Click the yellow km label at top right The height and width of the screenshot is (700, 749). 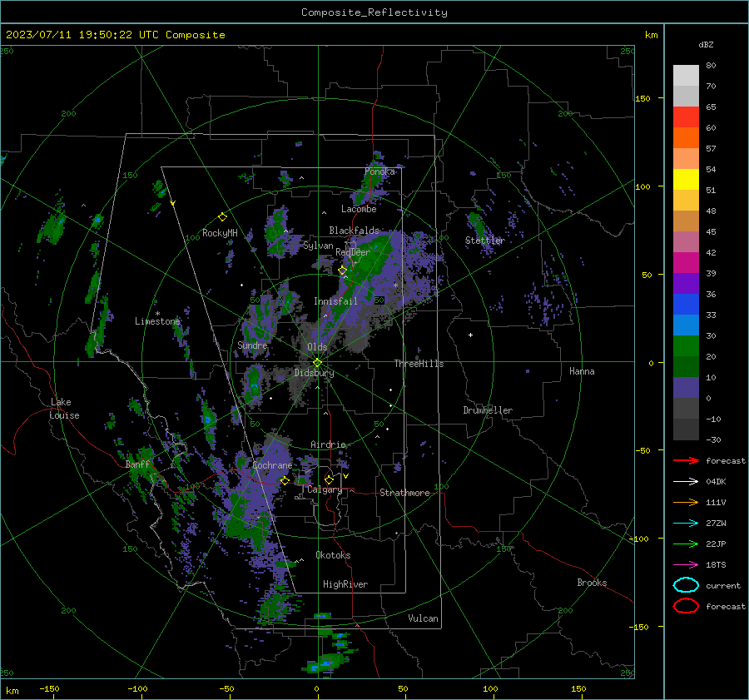651,35
